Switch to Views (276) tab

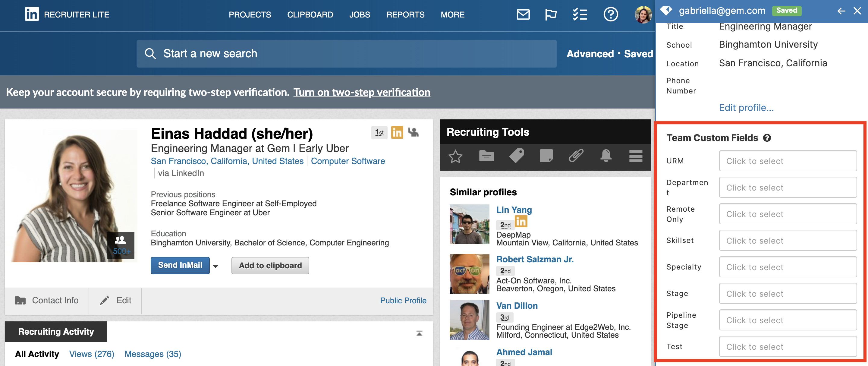(92, 354)
